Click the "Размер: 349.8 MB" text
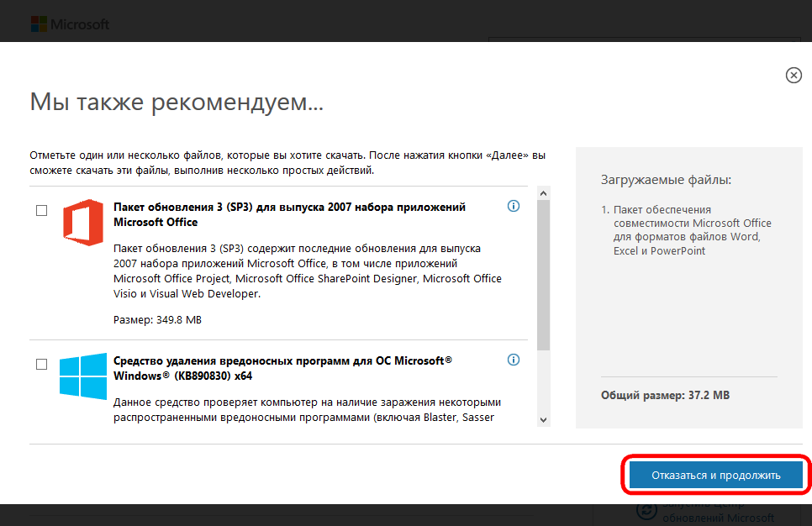The image size is (812, 526). (x=157, y=320)
